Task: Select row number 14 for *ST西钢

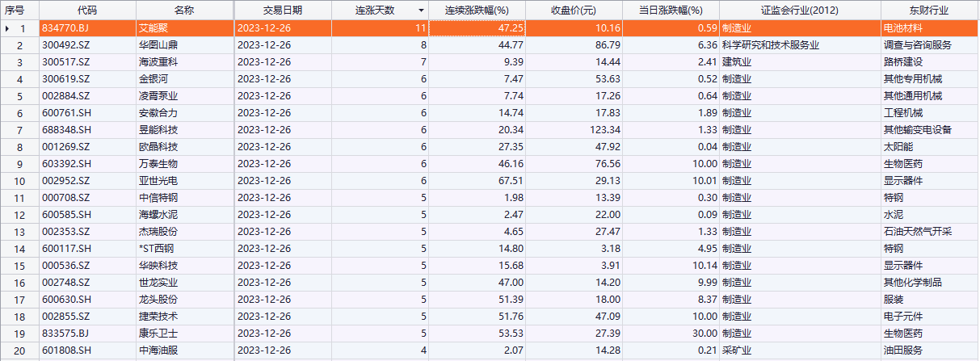Action: (23, 249)
